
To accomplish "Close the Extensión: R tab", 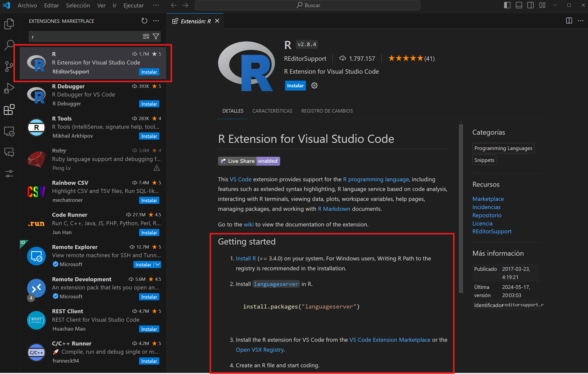I will pos(217,21).
